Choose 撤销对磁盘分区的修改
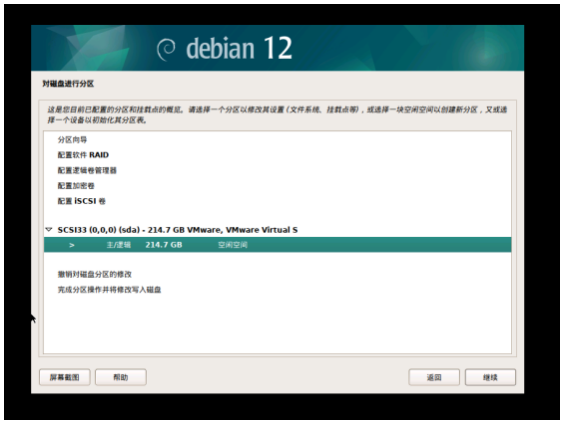This screenshot has height=424, width=564. (x=95, y=274)
